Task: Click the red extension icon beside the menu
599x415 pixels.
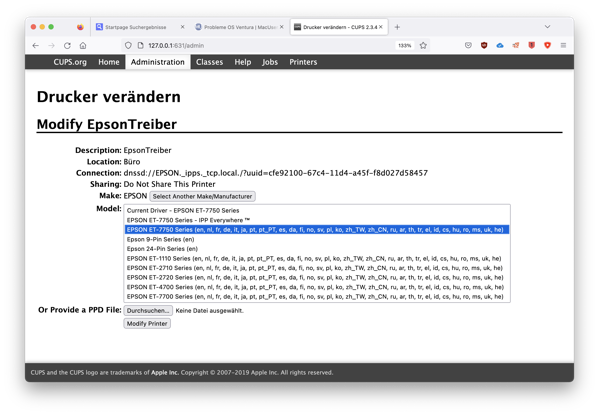Action: [547, 45]
